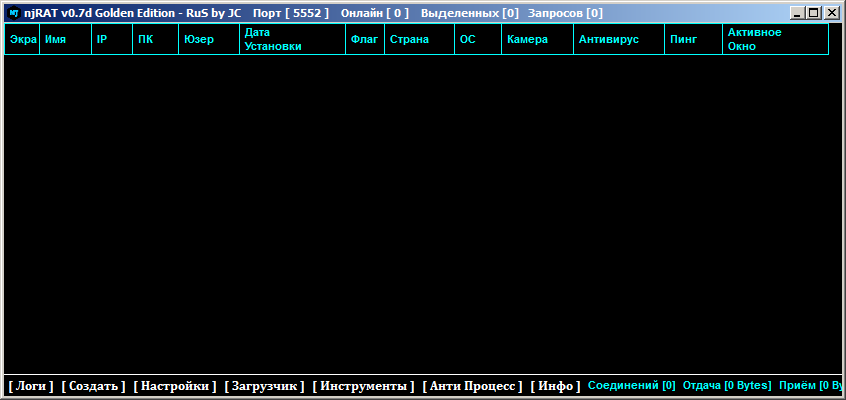Open the Инфо section
The image size is (846, 400).
click(x=555, y=386)
